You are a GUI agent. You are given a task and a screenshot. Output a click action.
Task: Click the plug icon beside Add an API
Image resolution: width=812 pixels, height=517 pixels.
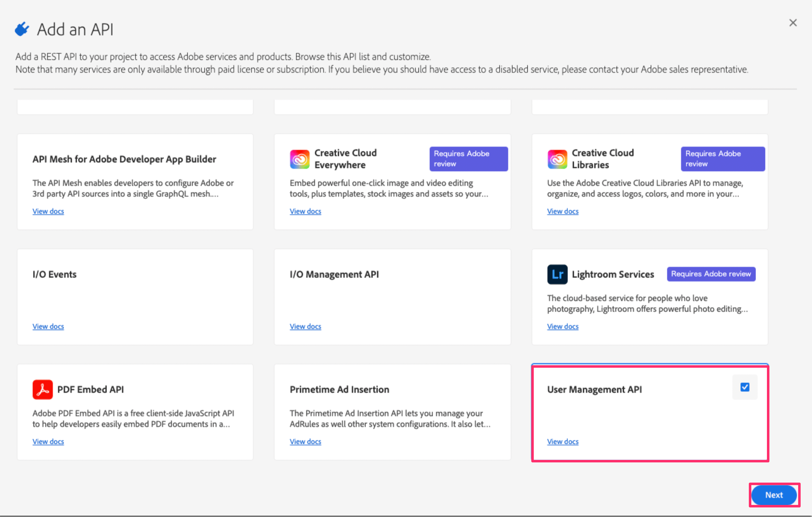[x=22, y=29]
